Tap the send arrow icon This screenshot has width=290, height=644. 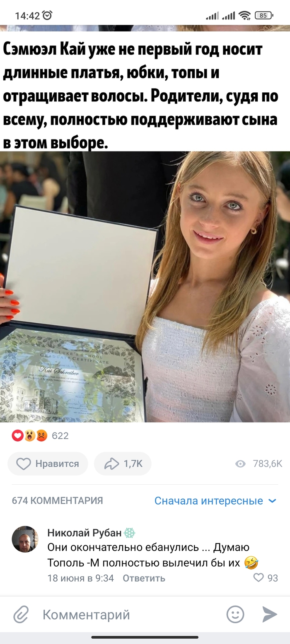pyautogui.click(x=270, y=614)
